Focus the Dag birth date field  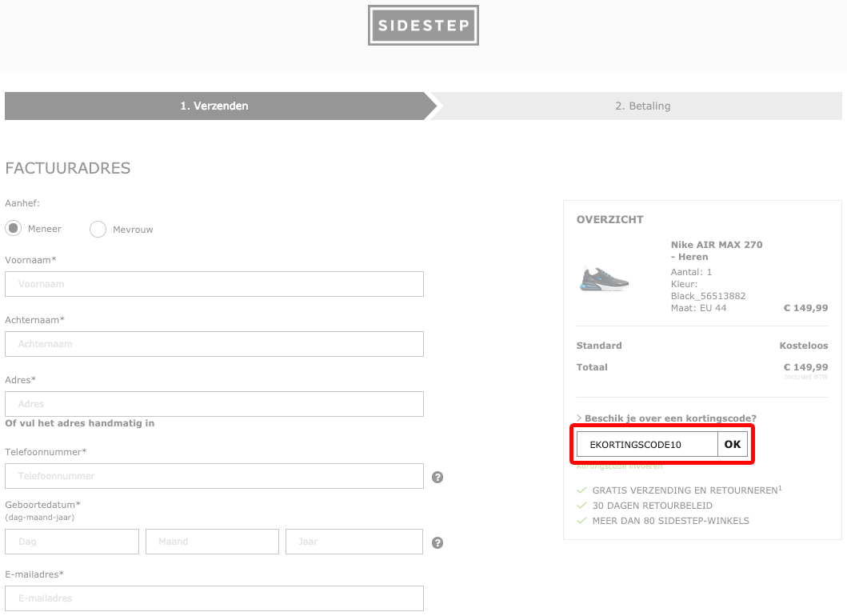(72, 542)
